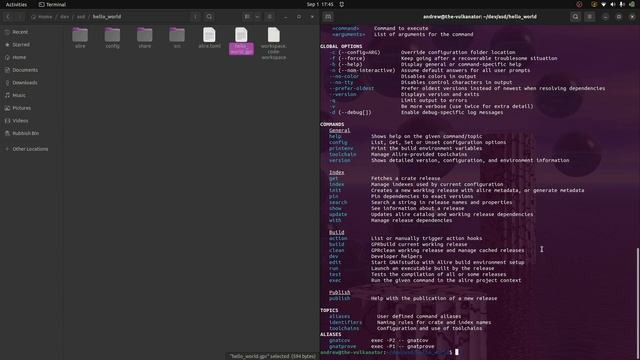Open the src folder
640x360 pixels.
(177, 38)
